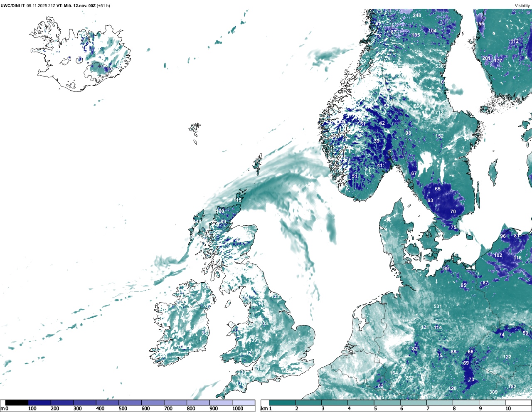Click the darkest teal 1–2 km swatch

tap(282, 402)
